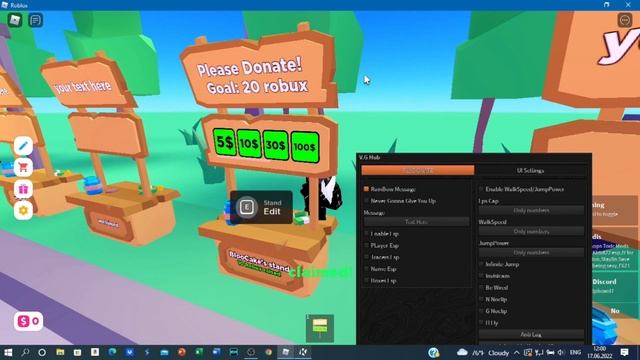Open the volume speaker tray icon
The height and width of the screenshot is (360, 640).
click(561, 352)
